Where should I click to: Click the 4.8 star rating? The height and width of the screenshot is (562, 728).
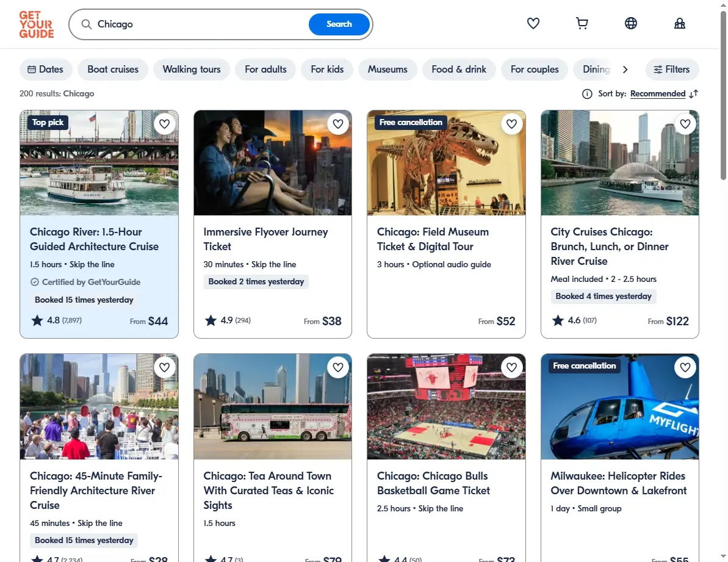[x=56, y=320]
